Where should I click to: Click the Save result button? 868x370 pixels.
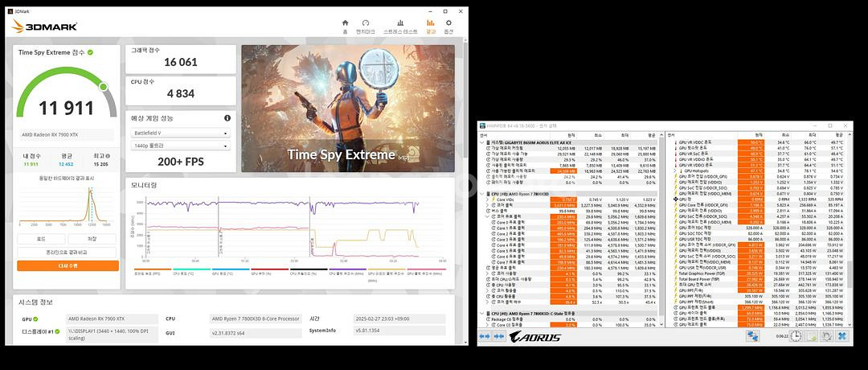pos(92,239)
